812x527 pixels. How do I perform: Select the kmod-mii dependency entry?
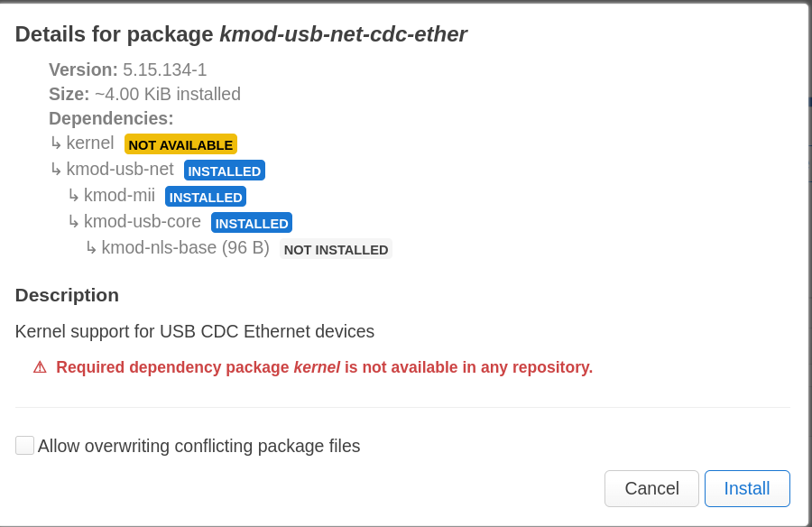pyautogui.click(x=119, y=195)
